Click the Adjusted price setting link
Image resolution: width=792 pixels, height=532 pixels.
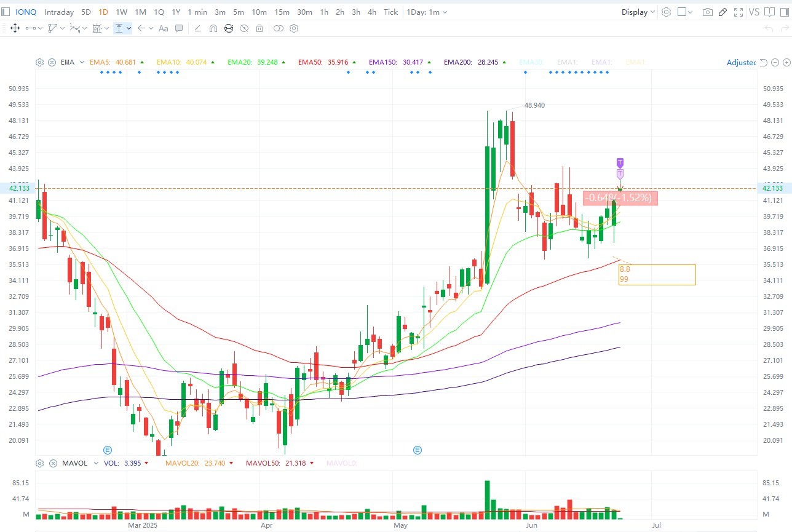coord(741,62)
